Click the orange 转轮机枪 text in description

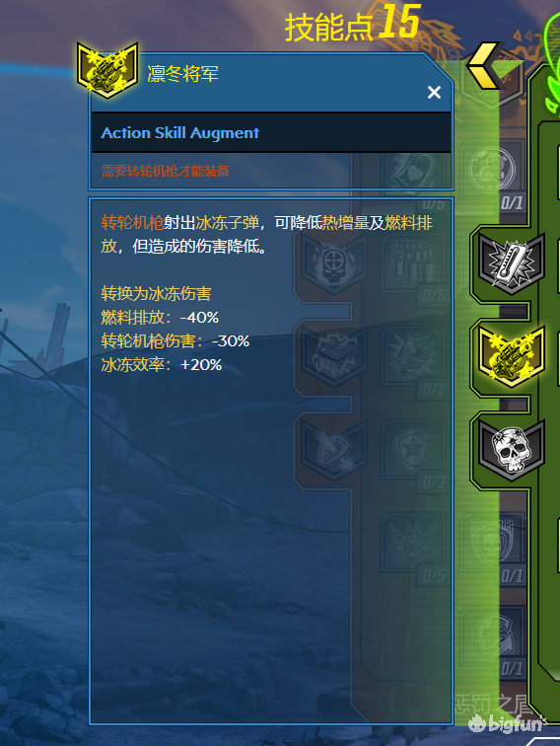tap(132, 223)
